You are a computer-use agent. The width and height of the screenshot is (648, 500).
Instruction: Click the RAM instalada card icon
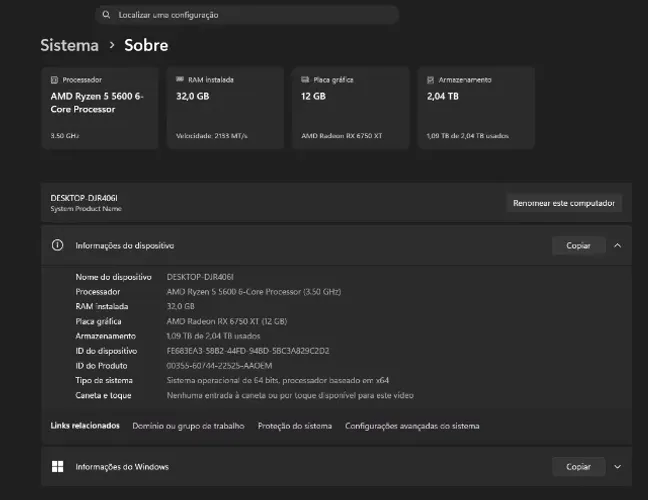tap(180, 79)
